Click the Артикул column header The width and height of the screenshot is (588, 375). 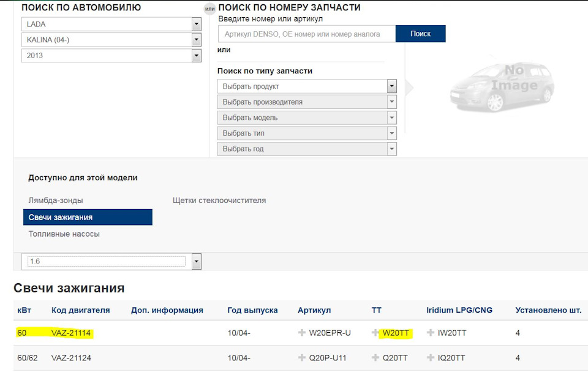314,310
